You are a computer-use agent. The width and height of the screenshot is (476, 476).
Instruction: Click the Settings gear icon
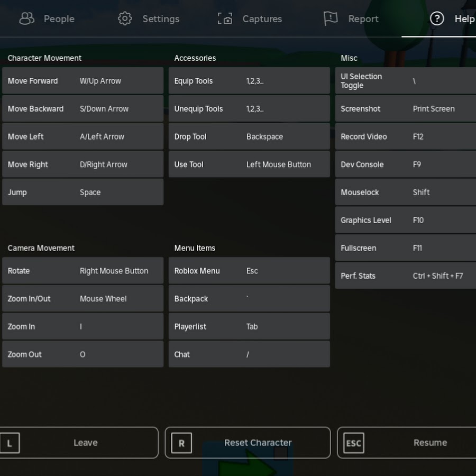coord(125,19)
